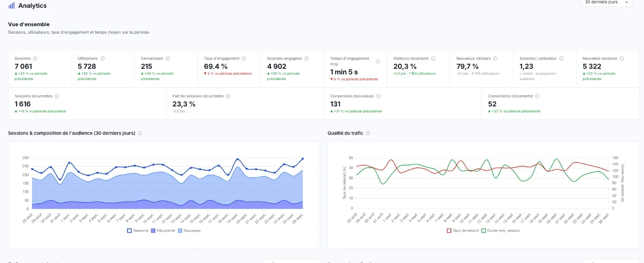This screenshot has width=644, height=263.
Task: Click the '23,3 %' recurring sessions share value
Action: point(184,104)
